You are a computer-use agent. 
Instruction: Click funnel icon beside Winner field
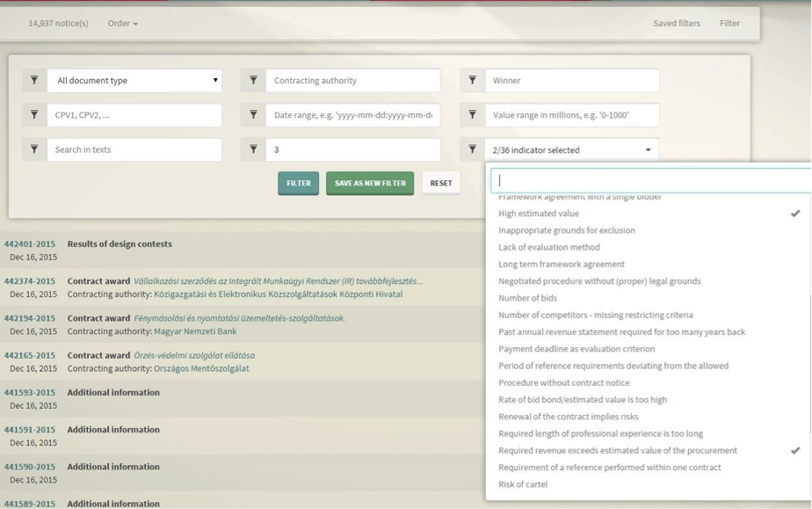[x=472, y=80]
